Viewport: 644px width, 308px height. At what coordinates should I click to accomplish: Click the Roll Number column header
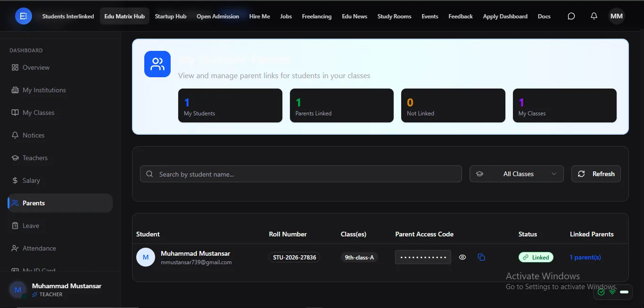pyautogui.click(x=288, y=234)
